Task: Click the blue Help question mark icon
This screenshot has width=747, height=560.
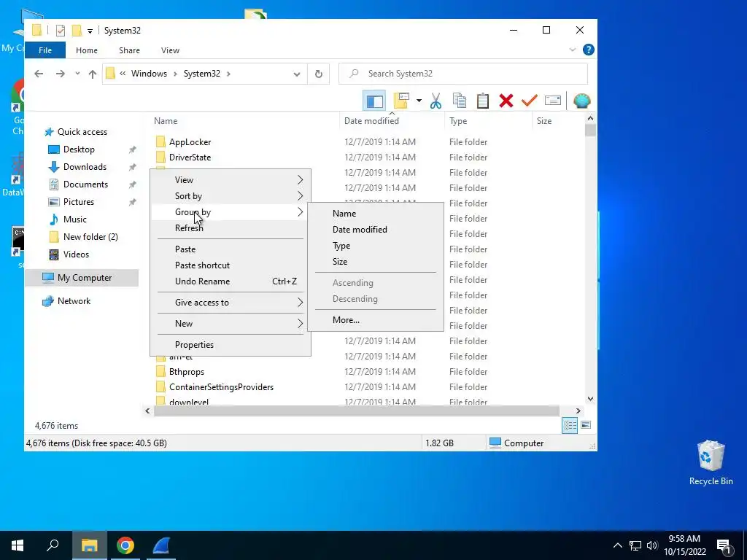Action: coord(589,50)
